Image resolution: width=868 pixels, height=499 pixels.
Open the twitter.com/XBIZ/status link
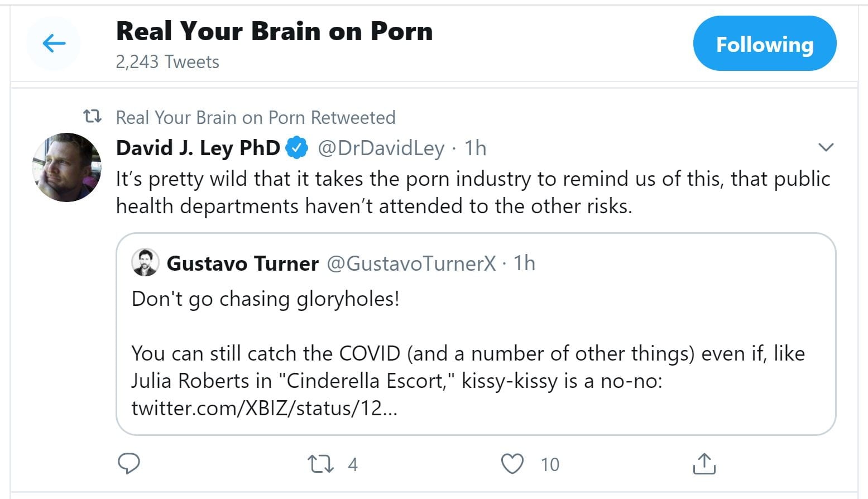pos(264,408)
